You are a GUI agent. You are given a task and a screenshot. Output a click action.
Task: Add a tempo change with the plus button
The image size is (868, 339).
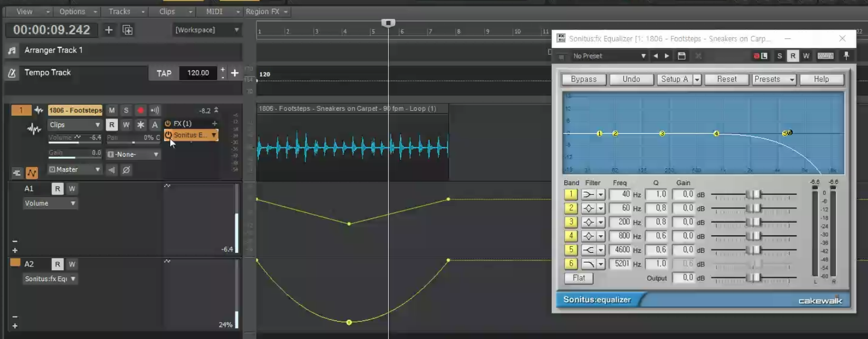click(x=235, y=73)
